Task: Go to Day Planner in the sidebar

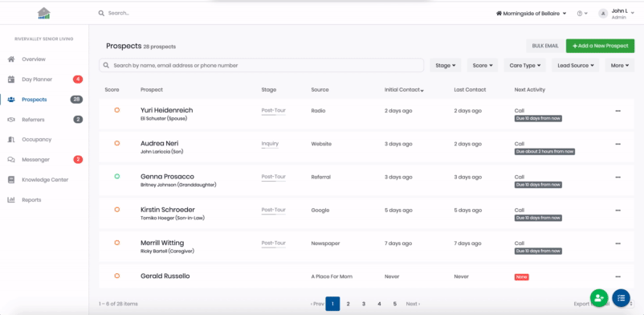Action: [37, 80]
